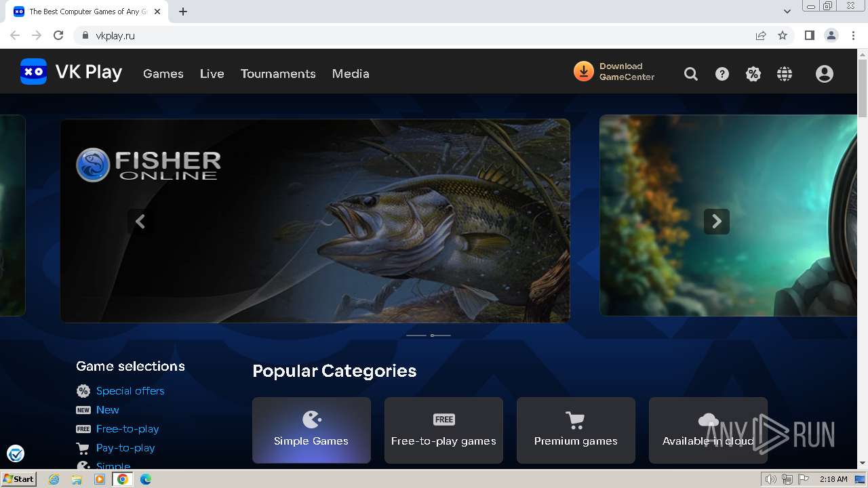The height and width of the screenshot is (488, 868).
Task: Open the Free-to-play selection link
Action: (127, 429)
